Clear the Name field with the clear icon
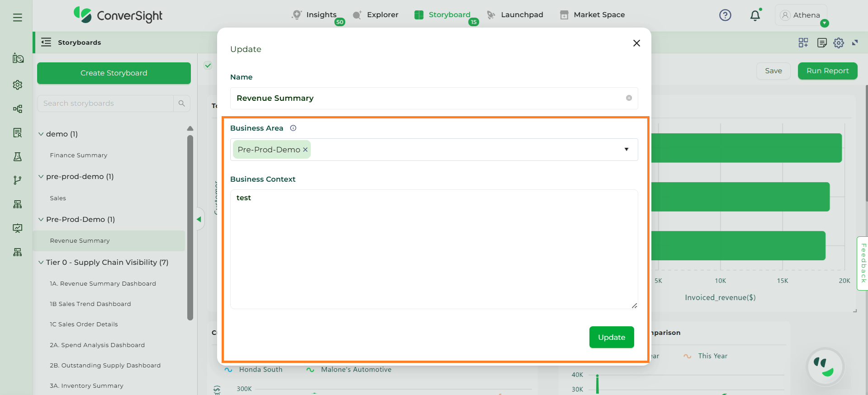 coord(629,98)
